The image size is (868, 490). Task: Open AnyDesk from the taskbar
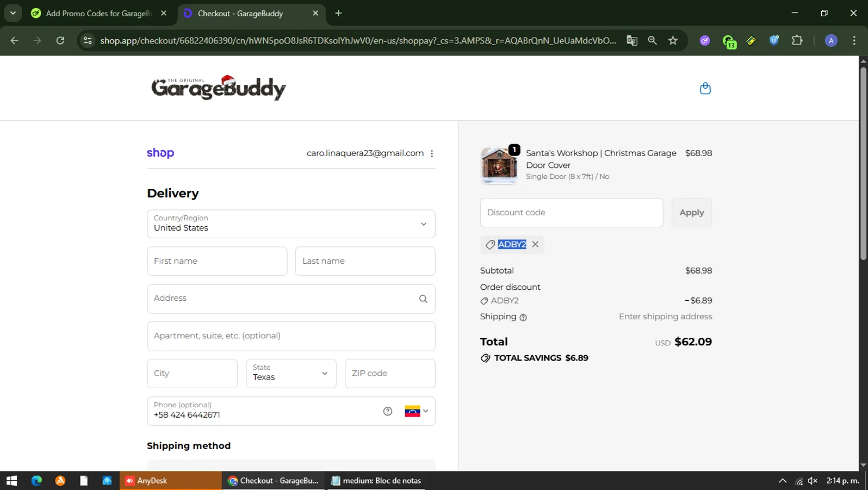pyautogui.click(x=170, y=481)
